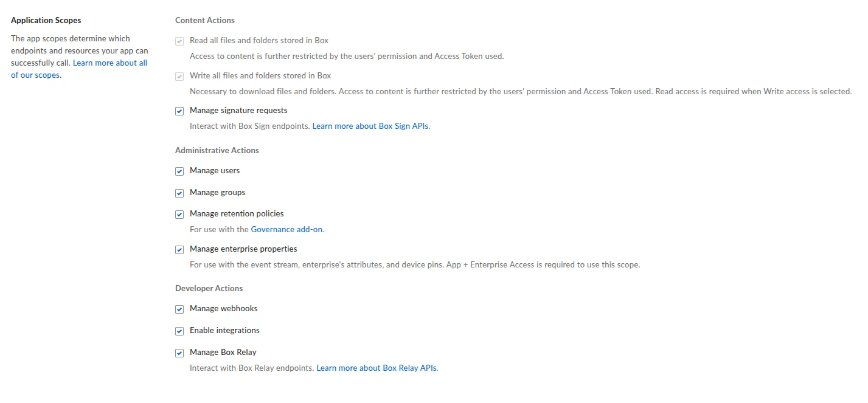Viewport: 868px width, 403px height.
Task: Toggle the Manage users checkbox
Action: [179, 171]
